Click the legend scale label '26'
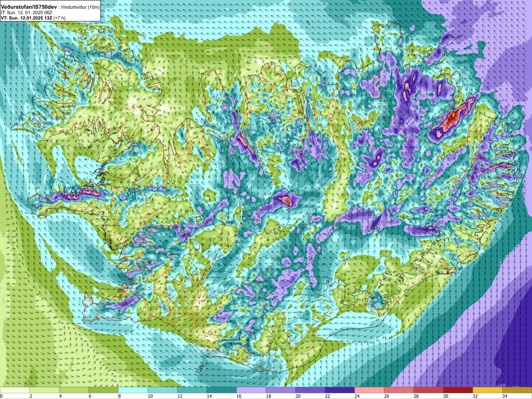Viewport: 532px width, 399px height. 386,396
